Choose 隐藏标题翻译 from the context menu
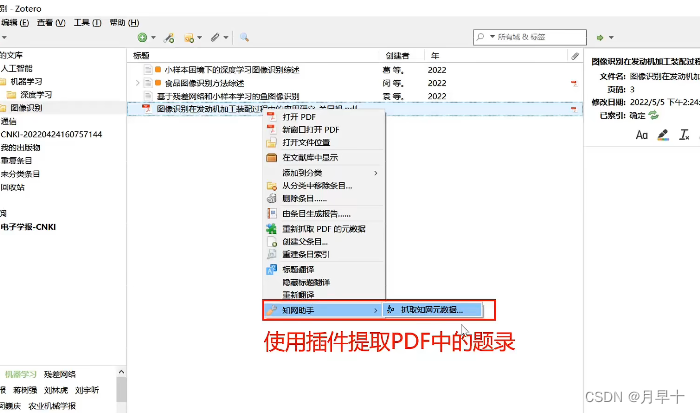700x413 pixels. [x=324, y=282]
